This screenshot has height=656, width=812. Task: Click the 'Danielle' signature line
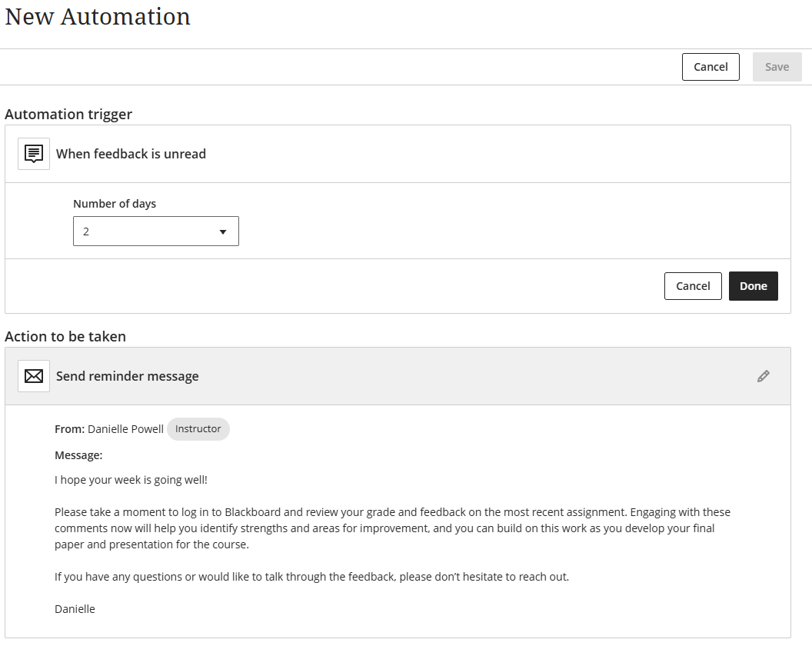pyautogui.click(x=75, y=609)
